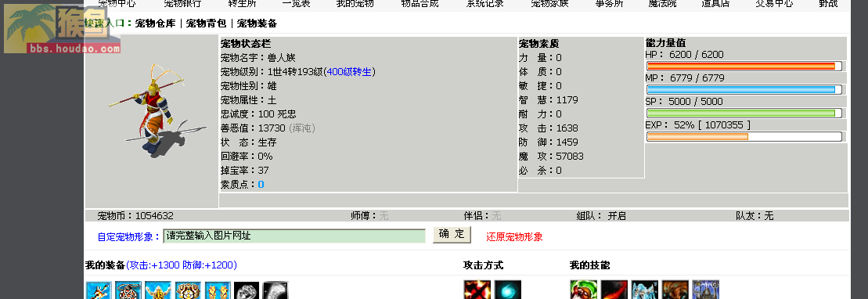Focus the picture URL input field
The image size is (868, 299).
pos(294,236)
